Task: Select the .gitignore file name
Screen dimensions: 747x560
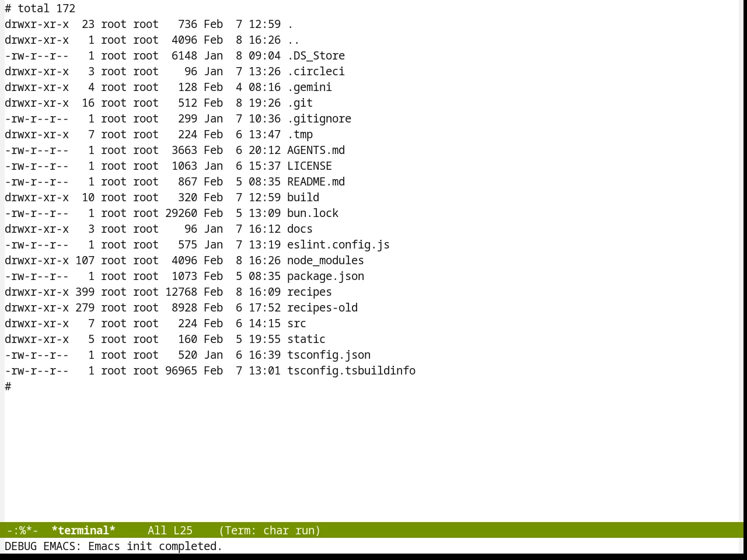Action: point(319,118)
